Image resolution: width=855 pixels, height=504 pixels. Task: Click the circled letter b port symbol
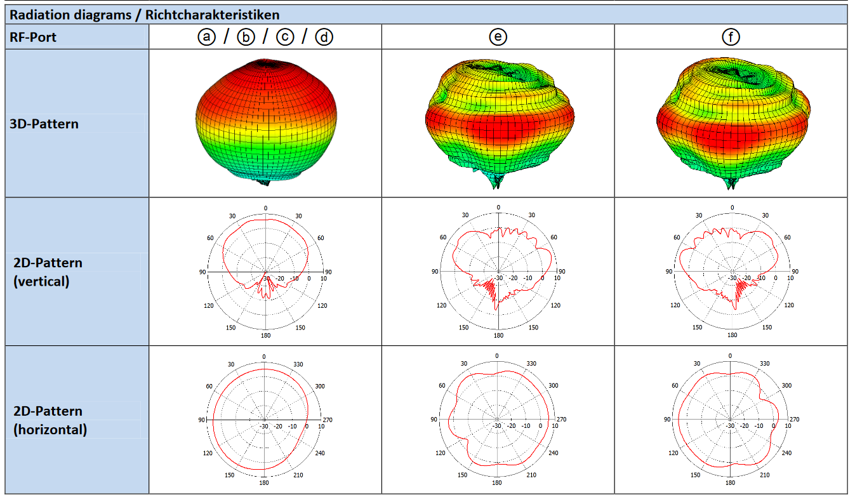pos(245,37)
